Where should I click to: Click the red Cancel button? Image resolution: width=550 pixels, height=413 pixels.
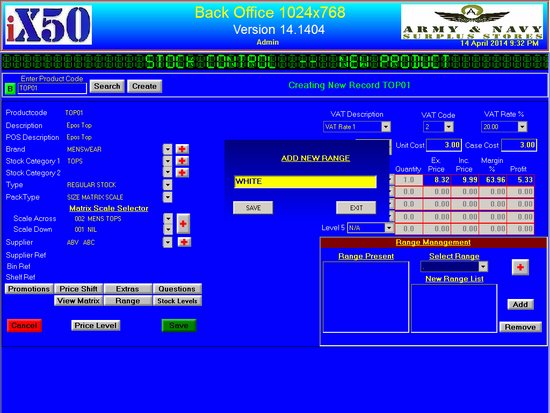click(24, 325)
